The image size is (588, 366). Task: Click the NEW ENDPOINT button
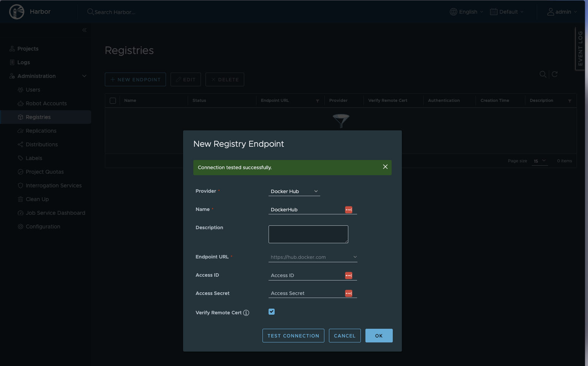135,79
